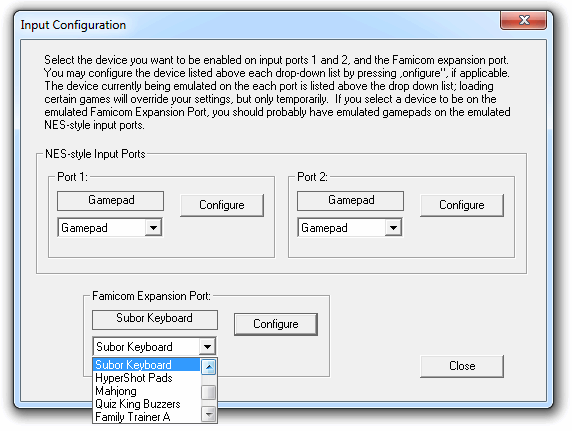Click the Port 2 Gamepad combo box field
The image size is (572, 431).
[x=350, y=228]
